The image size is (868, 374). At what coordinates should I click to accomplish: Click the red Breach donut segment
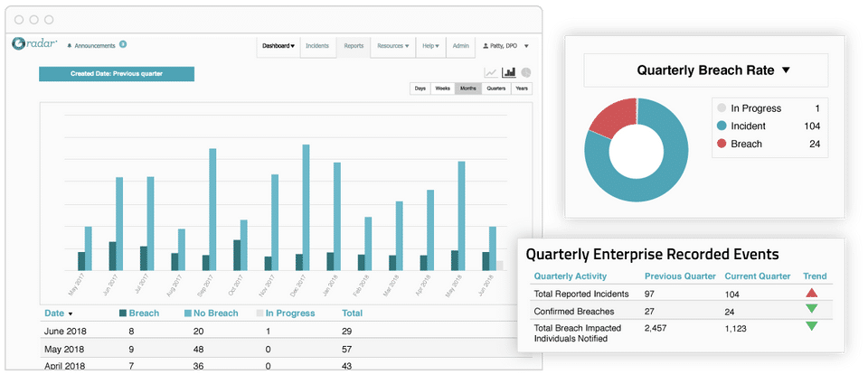coord(610,118)
